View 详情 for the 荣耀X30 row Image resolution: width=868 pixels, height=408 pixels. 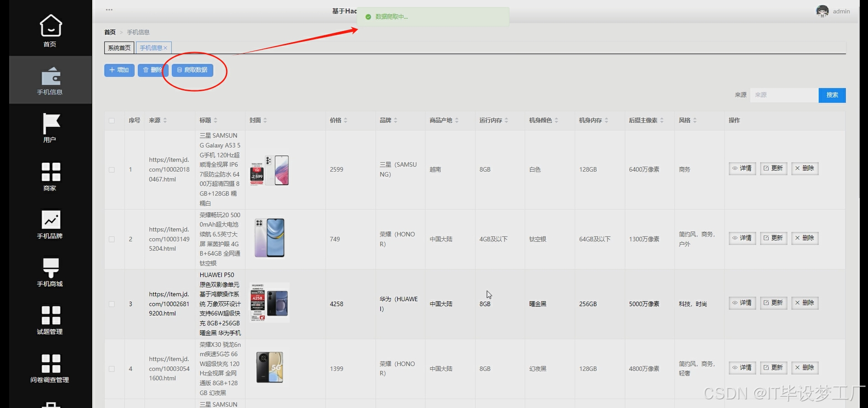742,368
